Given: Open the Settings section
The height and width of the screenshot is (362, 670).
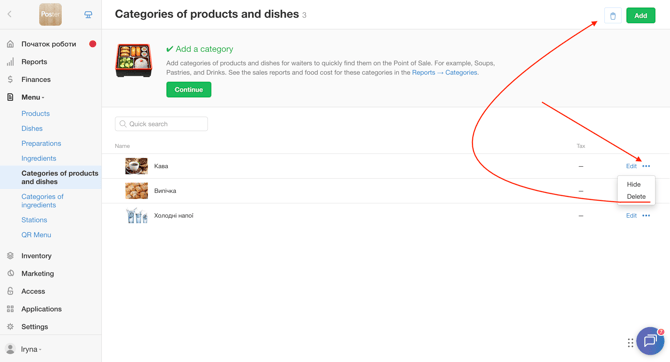Looking at the screenshot, I should [35, 327].
